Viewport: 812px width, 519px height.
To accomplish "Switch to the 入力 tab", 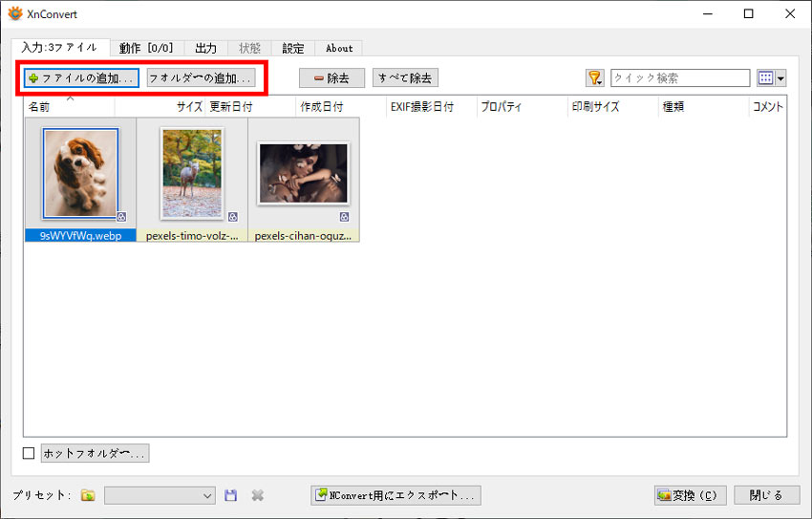I will click(59, 48).
